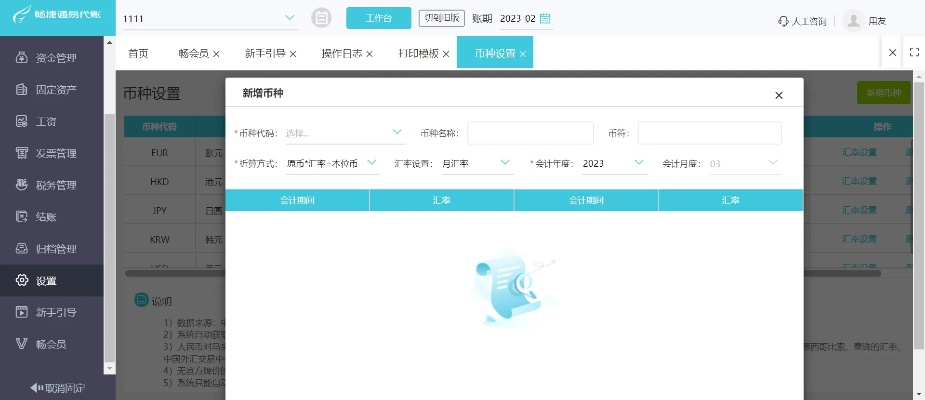Open the 汇率设置 月汇率 dropdown

[x=476, y=162]
